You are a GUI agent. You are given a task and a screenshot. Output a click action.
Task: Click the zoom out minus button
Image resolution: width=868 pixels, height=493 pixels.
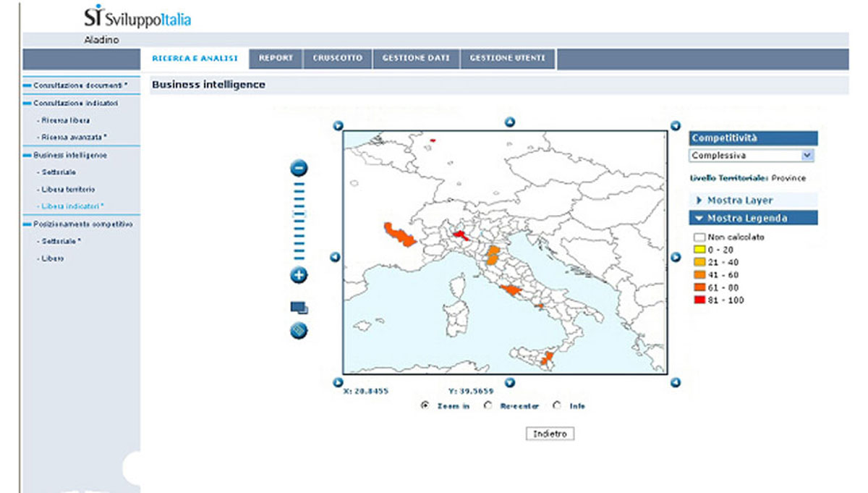pyautogui.click(x=299, y=169)
